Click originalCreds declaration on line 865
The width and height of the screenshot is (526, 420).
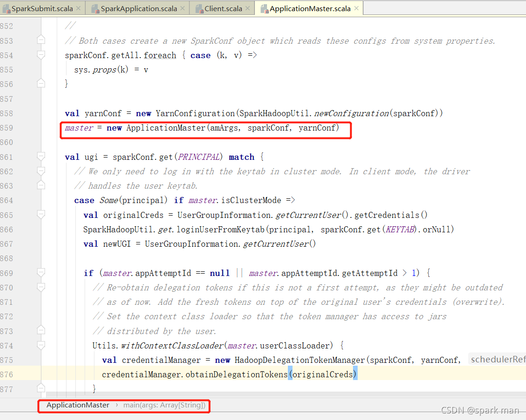pyautogui.click(x=133, y=215)
